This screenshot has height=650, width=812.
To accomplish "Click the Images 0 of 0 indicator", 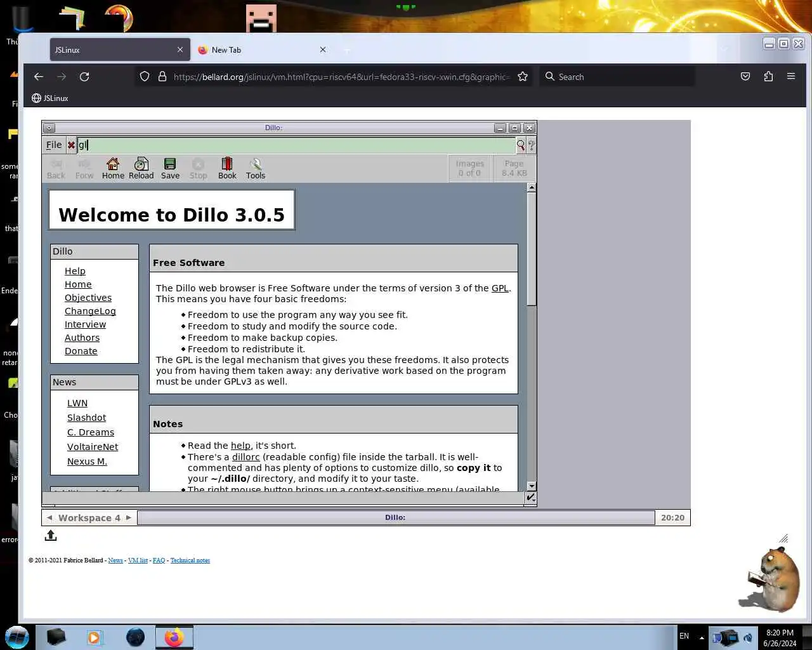I will (470, 168).
